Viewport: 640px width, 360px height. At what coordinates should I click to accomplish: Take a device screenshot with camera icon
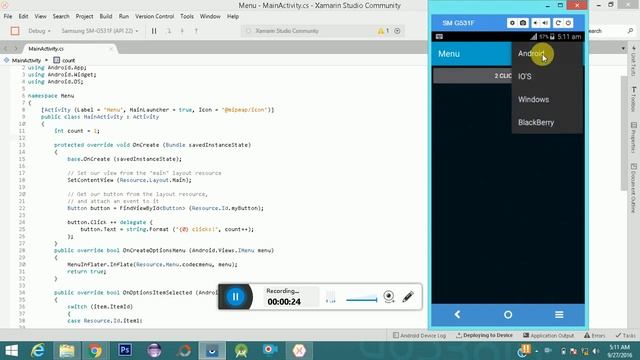(523, 23)
